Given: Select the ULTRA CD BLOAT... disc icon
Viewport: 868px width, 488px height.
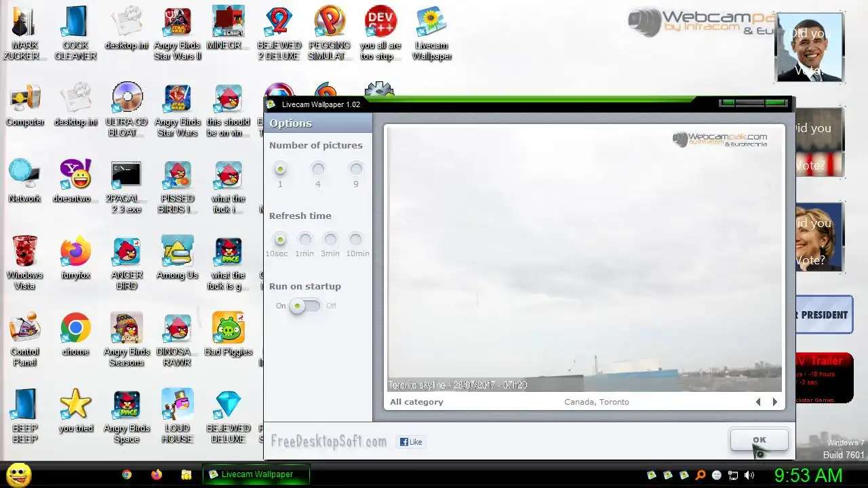Looking at the screenshot, I should 127,109.
